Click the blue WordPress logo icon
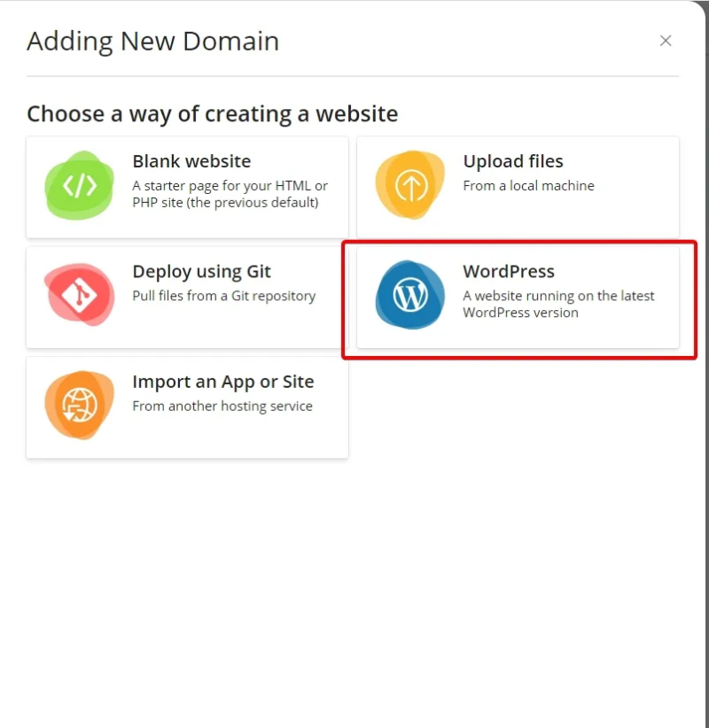This screenshot has height=728, width=709. pyautogui.click(x=410, y=295)
